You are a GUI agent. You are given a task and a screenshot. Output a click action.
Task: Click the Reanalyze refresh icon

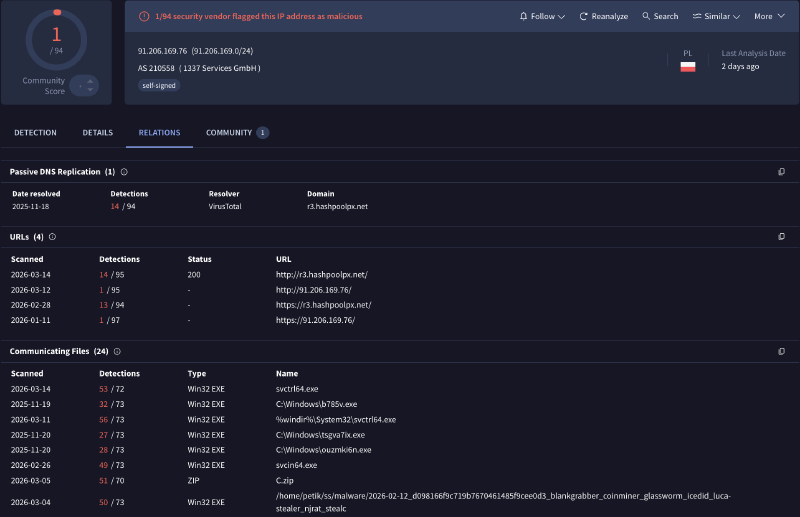[x=584, y=17]
